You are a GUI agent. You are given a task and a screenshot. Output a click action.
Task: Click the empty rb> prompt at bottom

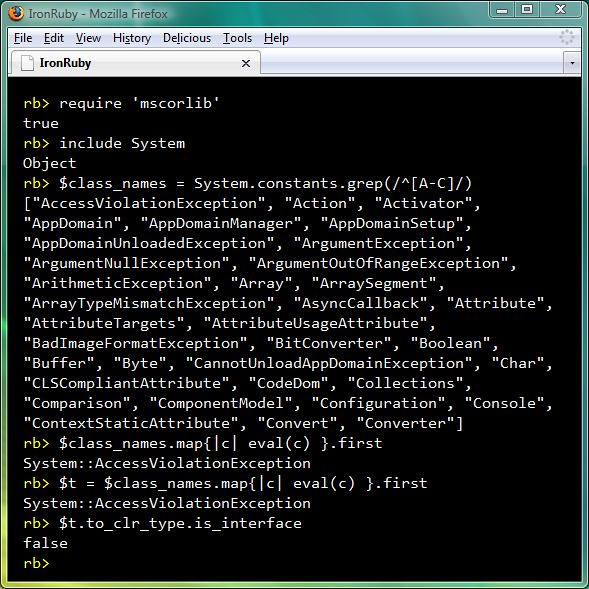tap(36, 563)
